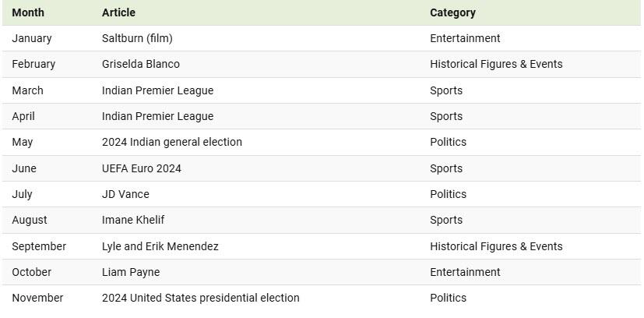644x318 pixels.
Task: Select Politics category in July row
Action: [448, 194]
